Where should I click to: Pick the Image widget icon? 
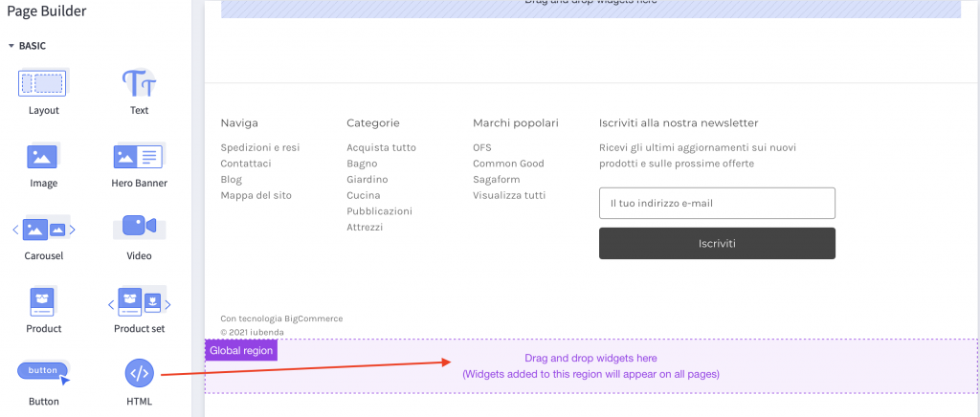point(43,156)
